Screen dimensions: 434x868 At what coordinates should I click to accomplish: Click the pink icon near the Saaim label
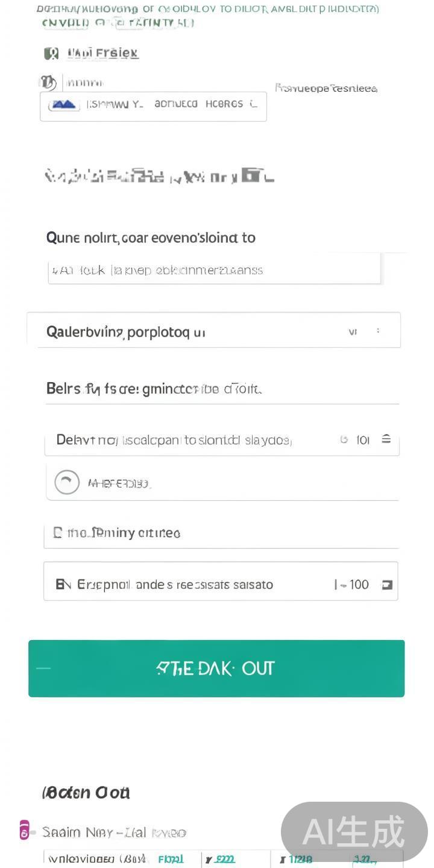pos(24,830)
